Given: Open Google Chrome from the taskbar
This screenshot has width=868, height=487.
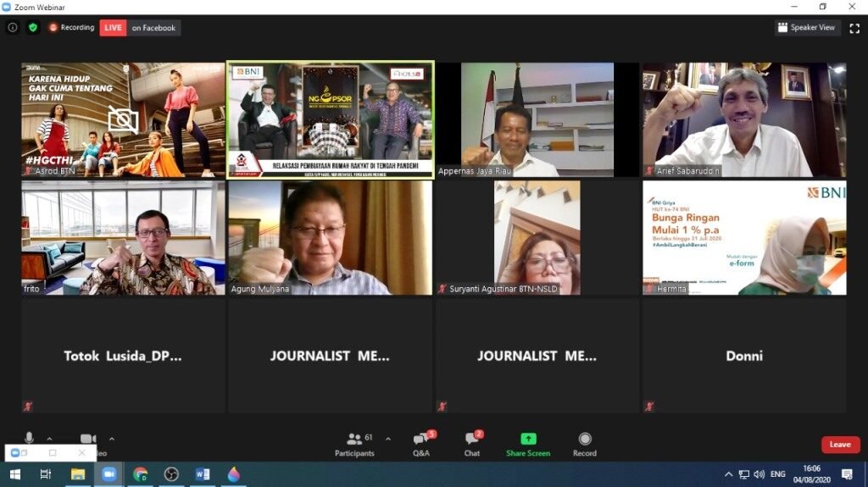Looking at the screenshot, I should click(x=140, y=474).
